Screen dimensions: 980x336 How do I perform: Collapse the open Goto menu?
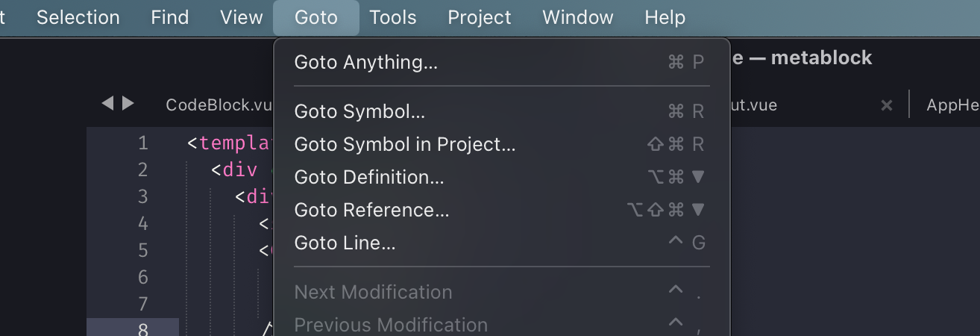(x=316, y=17)
